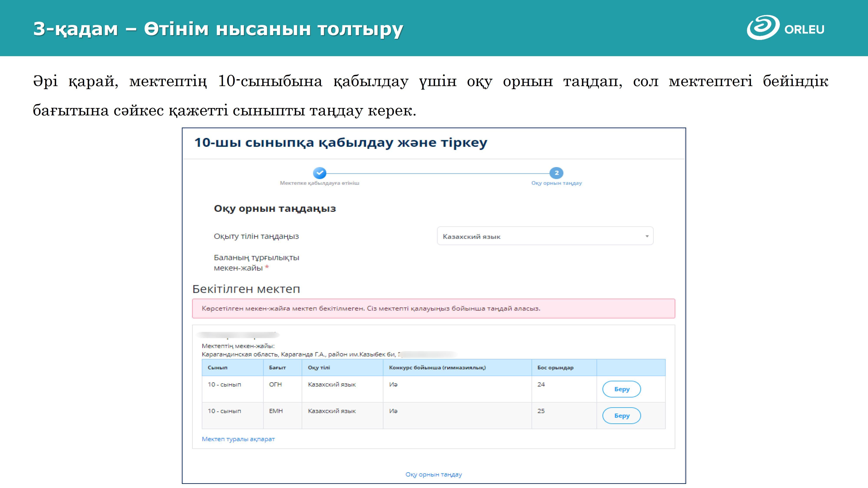Click the '10-шы сыныпқа қабылдау және тіркеу' heading
Viewport: 868px width, 488px height.
[x=340, y=142]
